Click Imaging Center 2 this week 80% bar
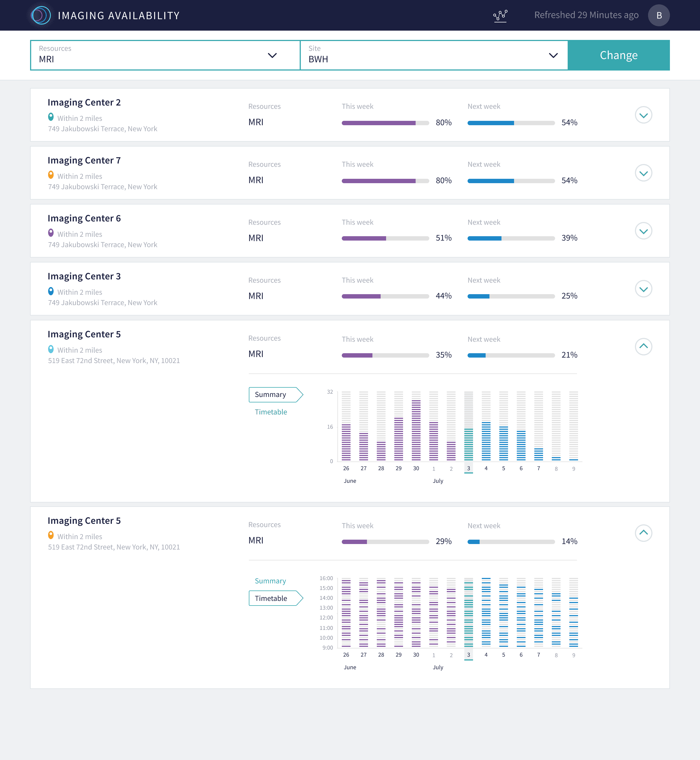The image size is (700, 760). tap(385, 123)
